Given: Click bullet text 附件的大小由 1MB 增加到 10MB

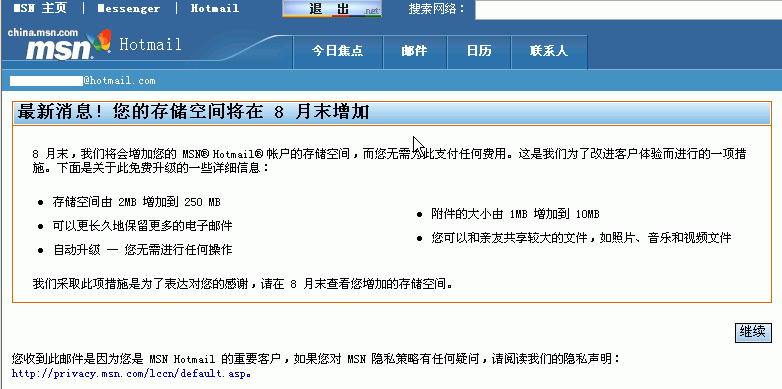Looking at the screenshot, I should point(515,214).
